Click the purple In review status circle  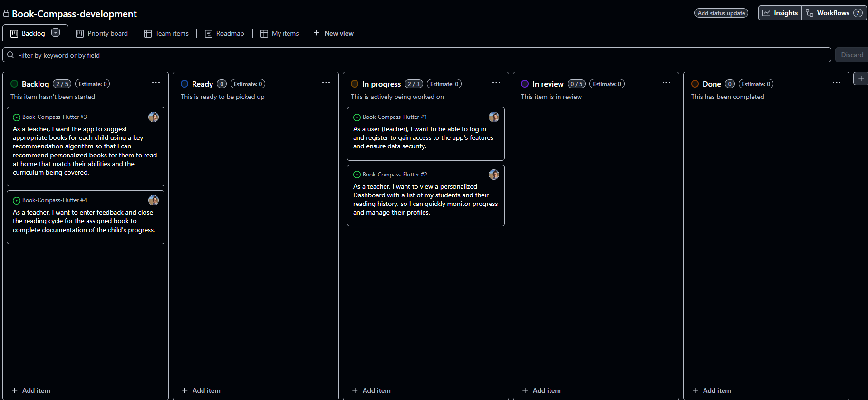tap(525, 84)
